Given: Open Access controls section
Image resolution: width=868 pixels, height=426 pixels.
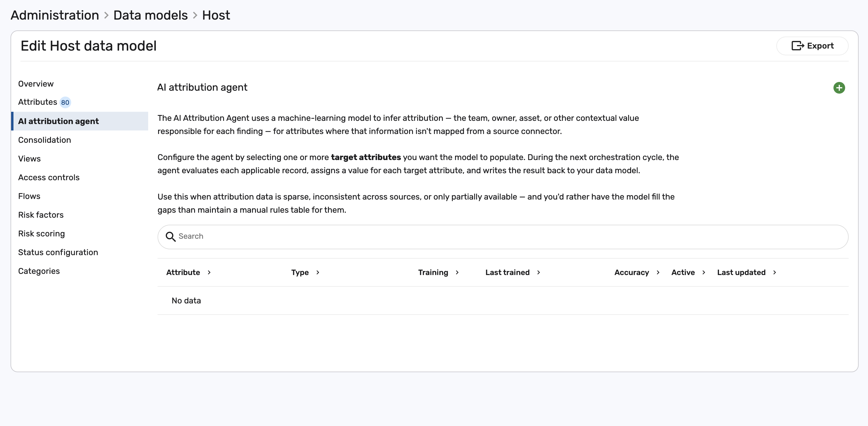Looking at the screenshot, I should coord(49,178).
